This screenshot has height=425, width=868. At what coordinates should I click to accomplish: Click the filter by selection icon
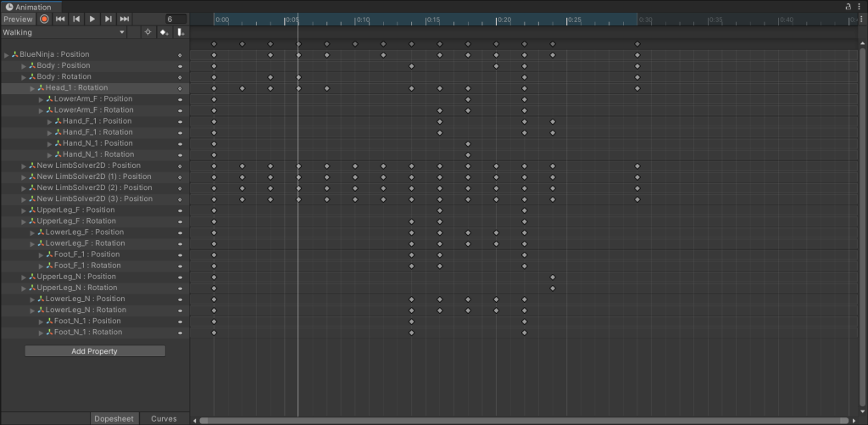tap(147, 32)
